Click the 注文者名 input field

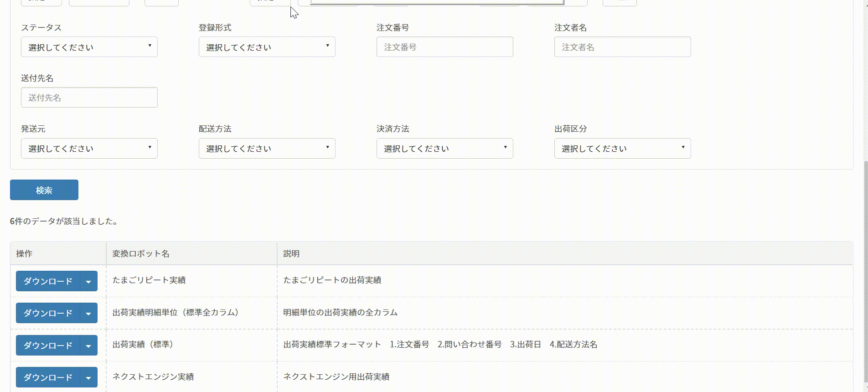click(x=623, y=47)
